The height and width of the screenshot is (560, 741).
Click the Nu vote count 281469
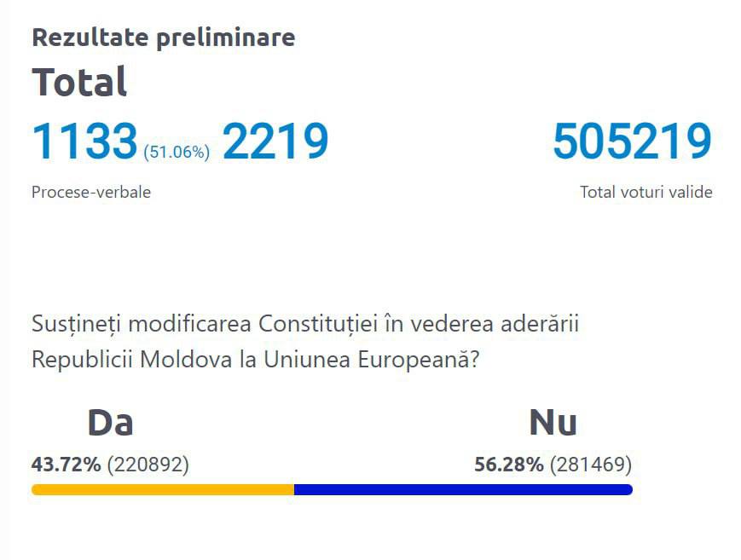[x=591, y=465]
